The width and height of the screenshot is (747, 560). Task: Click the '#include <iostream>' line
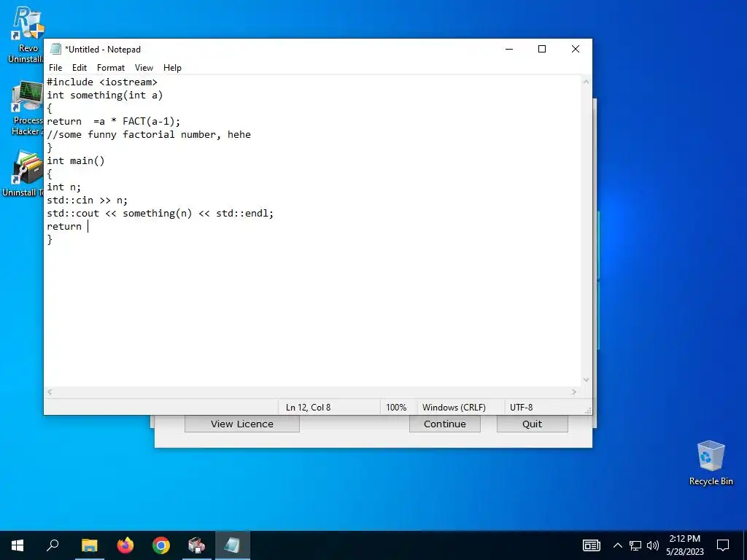pyautogui.click(x=102, y=82)
